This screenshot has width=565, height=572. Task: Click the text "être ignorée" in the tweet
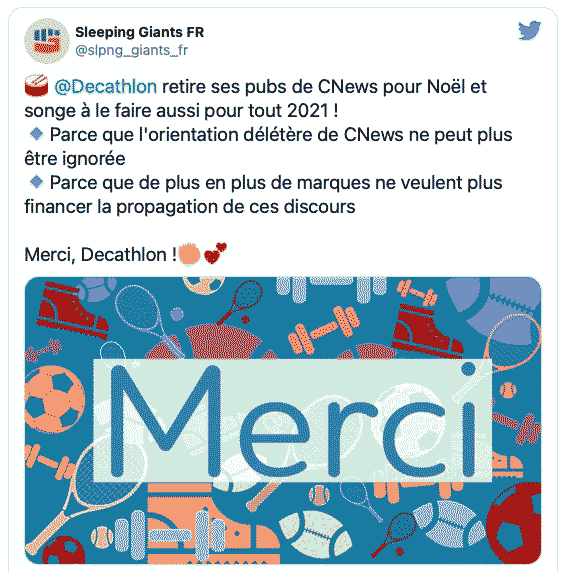click(75, 159)
